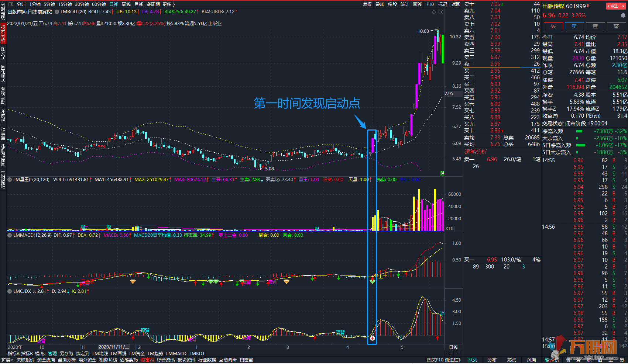Select the LM资金 indicator tab

(x=137, y=353)
